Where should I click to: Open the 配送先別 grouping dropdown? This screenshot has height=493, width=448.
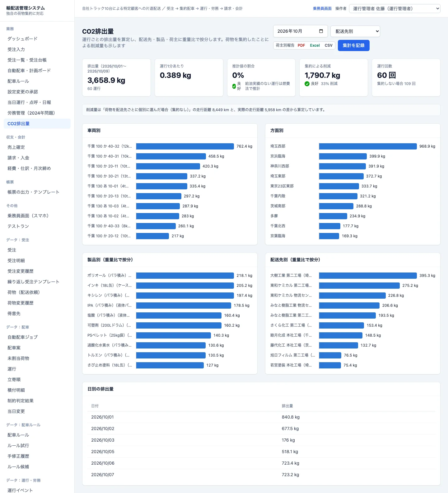click(355, 31)
